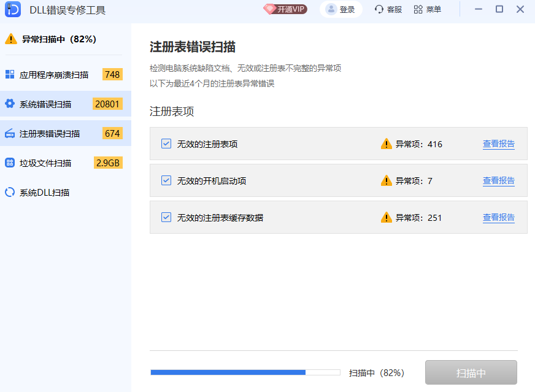535x392 pixels.
Task: Click the VIP diamond icon
Action: 269,9
